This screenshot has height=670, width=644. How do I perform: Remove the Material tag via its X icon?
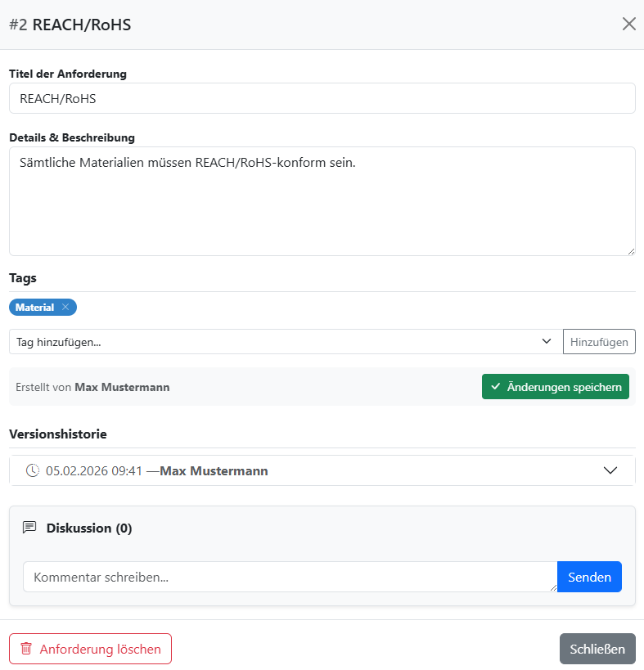65,307
